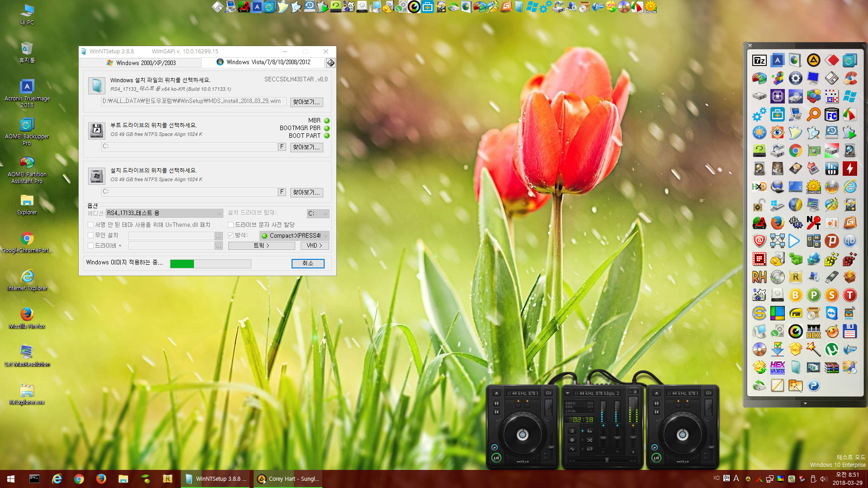Click 찾아보기 for the install drive

coord(307,192)
